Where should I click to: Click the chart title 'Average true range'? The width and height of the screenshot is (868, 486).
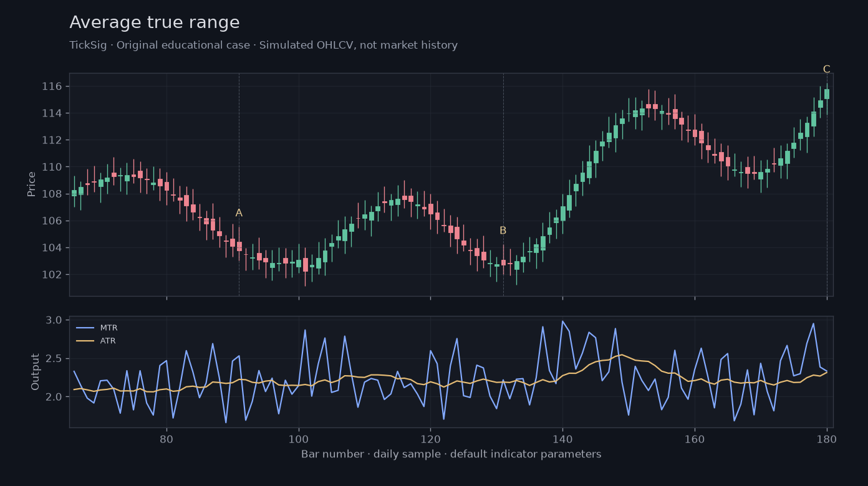tap(155, 23)
